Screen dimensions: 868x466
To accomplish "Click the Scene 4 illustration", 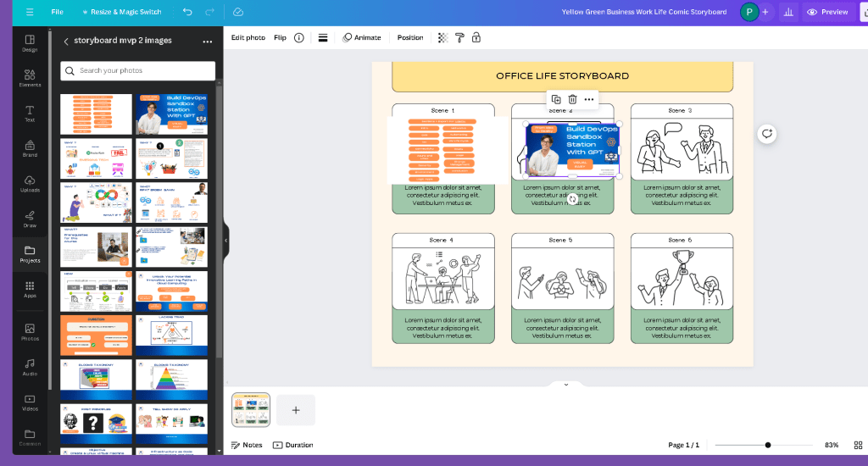I will 442,278.
